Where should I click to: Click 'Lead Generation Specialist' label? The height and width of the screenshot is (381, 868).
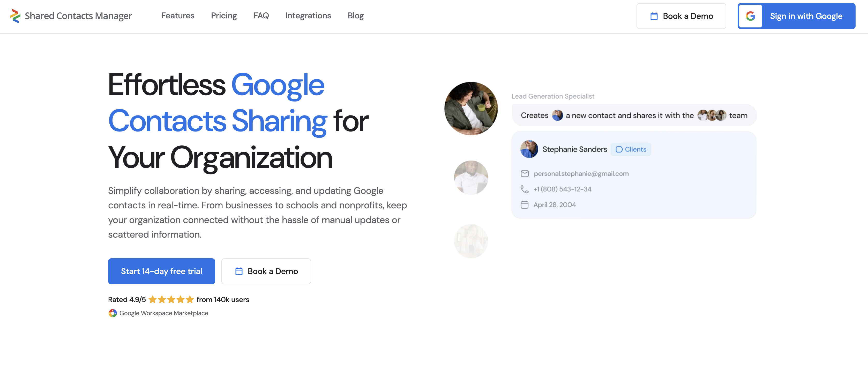click(553, 96)
